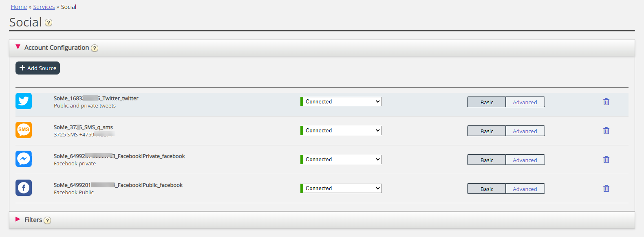Click the Facebook Public source icon
The height and width of the screenshot is (237, 644).
click(24, 188)
